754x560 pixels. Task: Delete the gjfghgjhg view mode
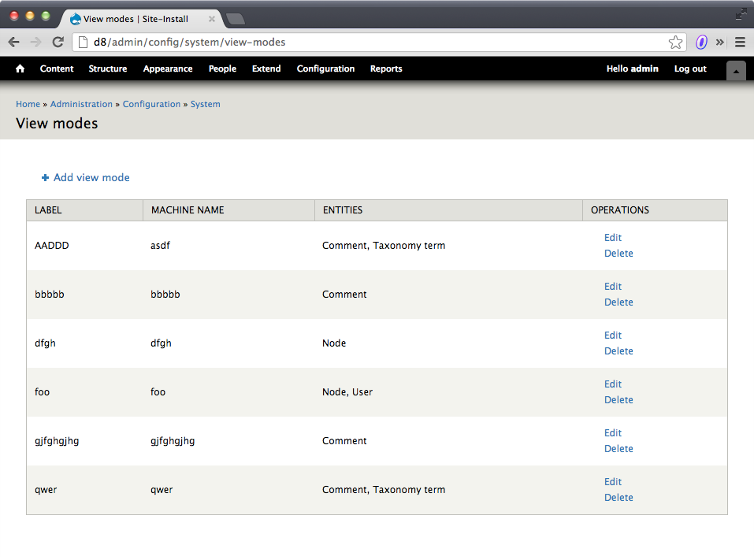click(x=618, y=448)
